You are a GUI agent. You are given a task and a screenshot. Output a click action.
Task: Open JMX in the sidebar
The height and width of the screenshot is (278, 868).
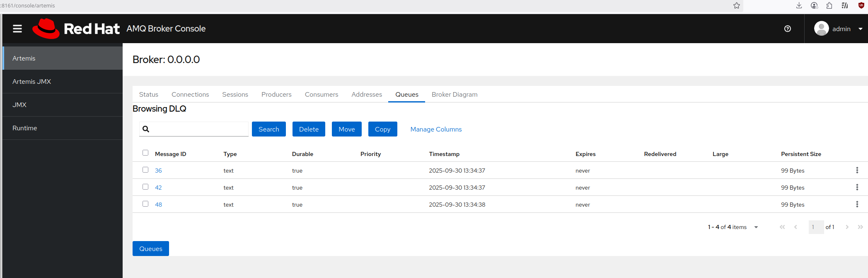coord(63,105)
